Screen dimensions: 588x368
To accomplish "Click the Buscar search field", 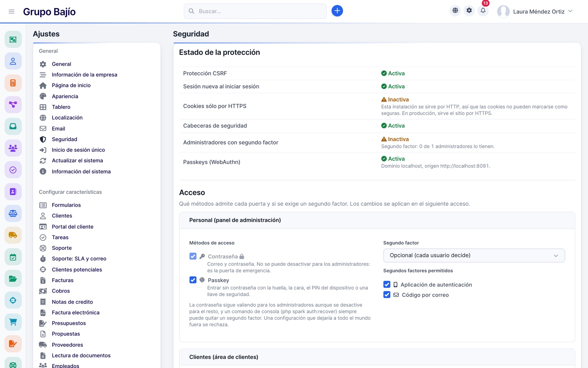I will click(255, 11).
